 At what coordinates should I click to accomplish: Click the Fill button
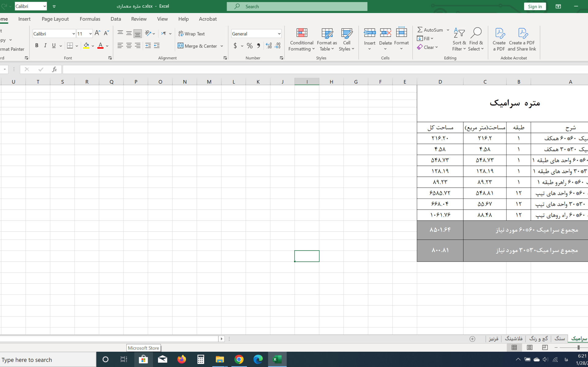pos(425,38)
